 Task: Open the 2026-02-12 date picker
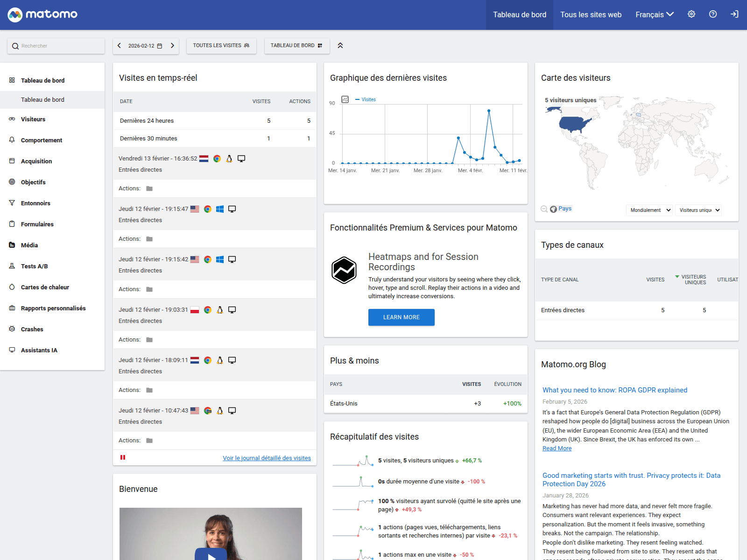click(x=146, y=46)
